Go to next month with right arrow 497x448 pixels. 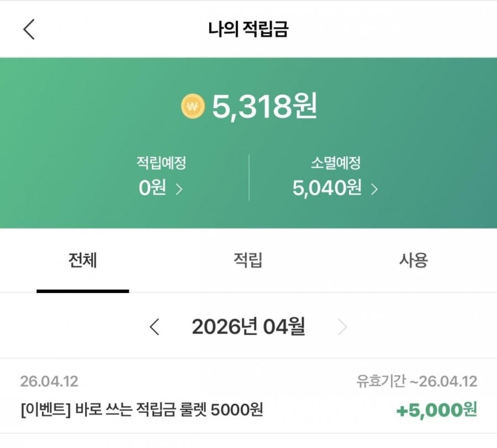(x=342, y=327)
